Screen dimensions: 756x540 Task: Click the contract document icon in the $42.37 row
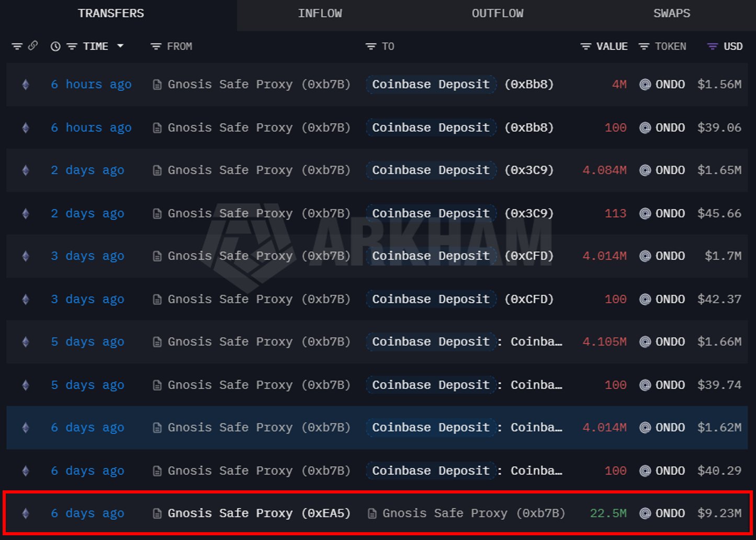pos(157,300)
